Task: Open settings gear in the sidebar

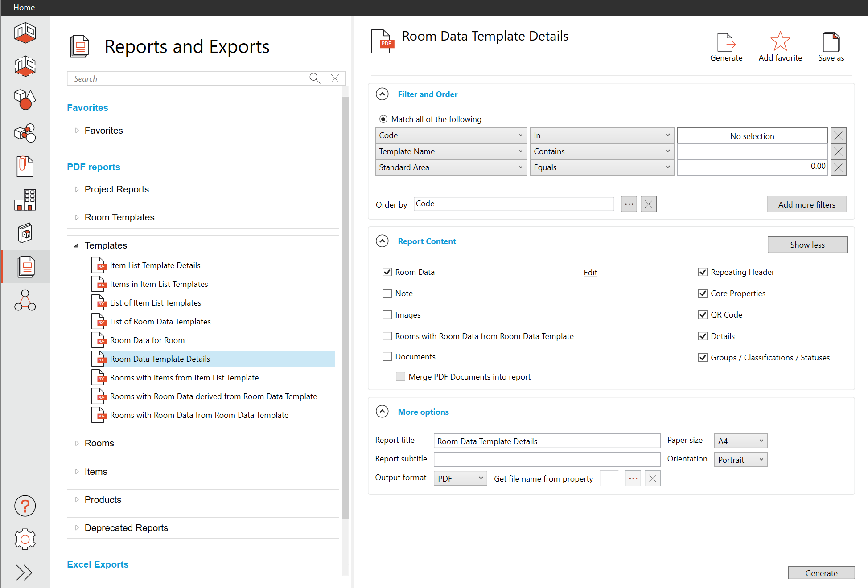Action: pos(25,539)
